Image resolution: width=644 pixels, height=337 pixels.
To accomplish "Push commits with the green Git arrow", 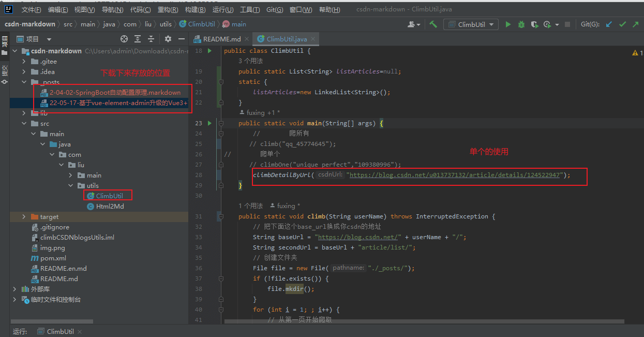I will pos(635,24).
